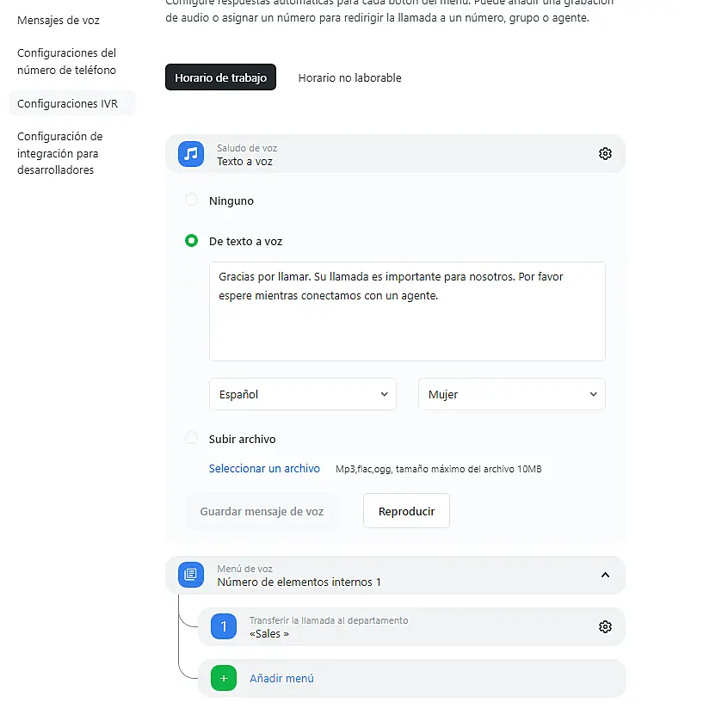Open Mensajes de voz in sidebar

point(59,20)
